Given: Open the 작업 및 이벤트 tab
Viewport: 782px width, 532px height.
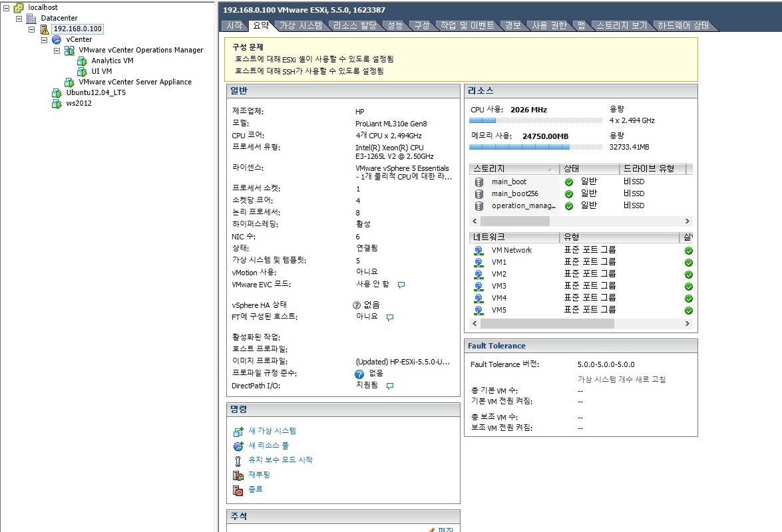Looking at the screenshot, I should click(x=467, y=25).
